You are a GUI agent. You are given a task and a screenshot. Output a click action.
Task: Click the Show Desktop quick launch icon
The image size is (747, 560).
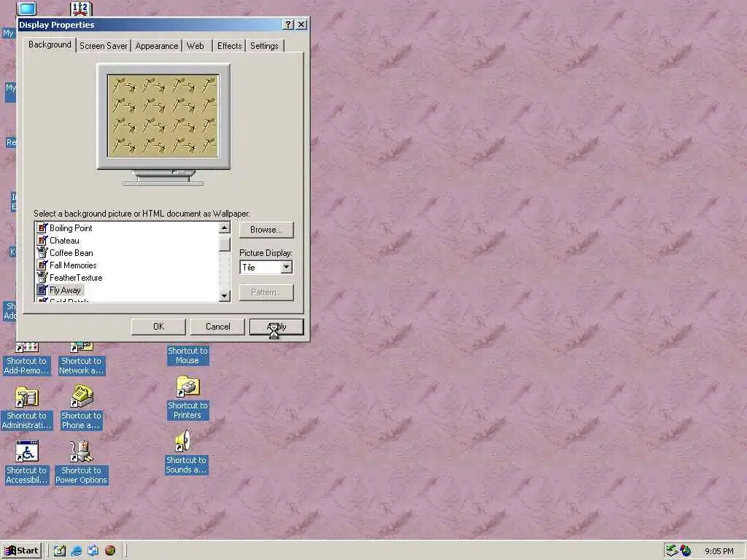(60, 551)
